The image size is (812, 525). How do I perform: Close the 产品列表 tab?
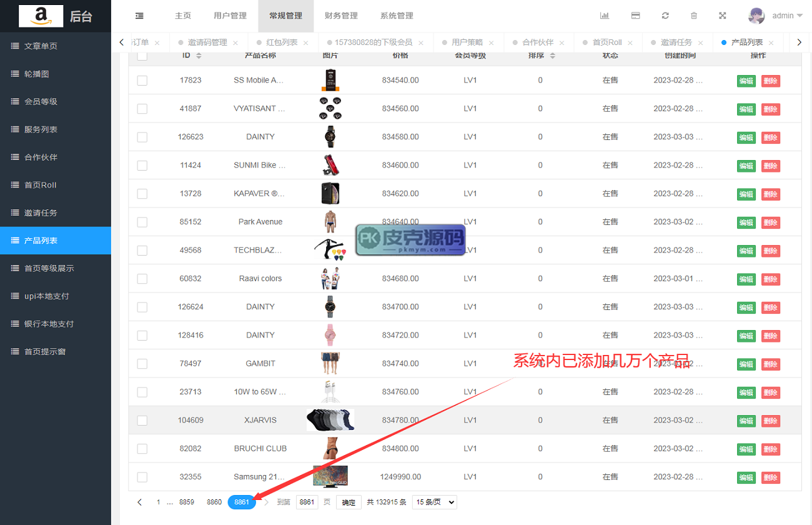point(771,43)
